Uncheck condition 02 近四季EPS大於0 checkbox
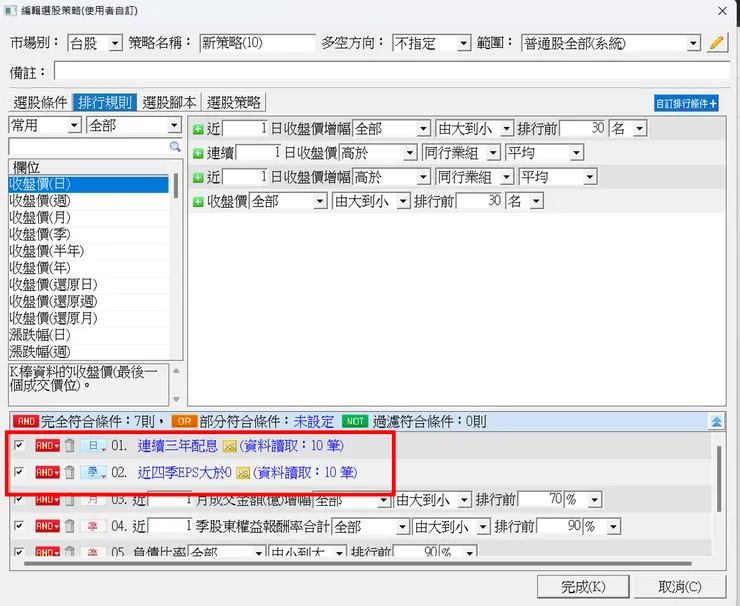 [x=19, y=471]
